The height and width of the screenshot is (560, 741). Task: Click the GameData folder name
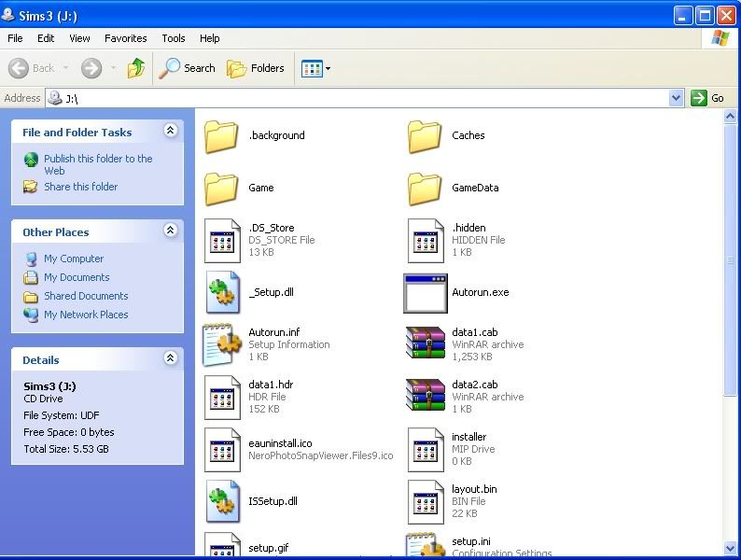click(475, 188)
